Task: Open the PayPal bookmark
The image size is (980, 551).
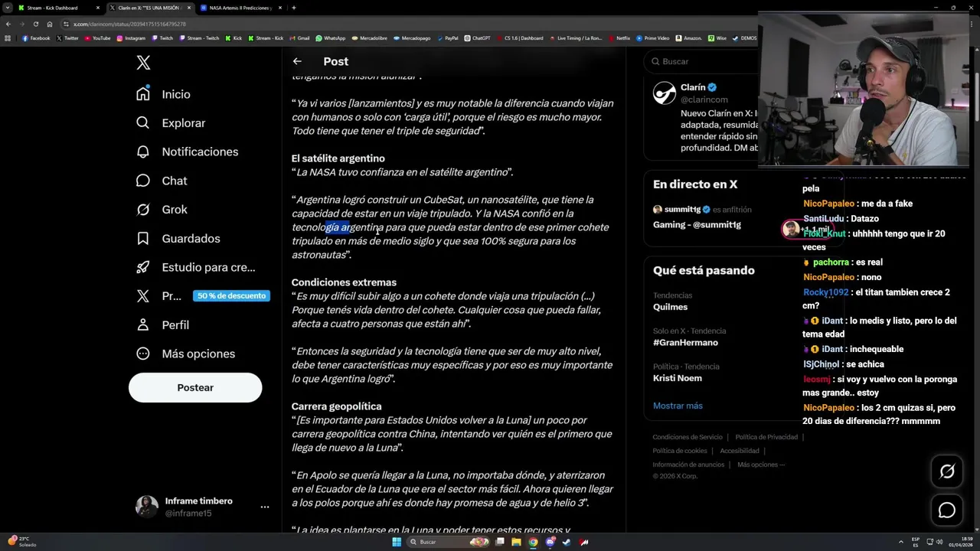Action: (447, 38)
